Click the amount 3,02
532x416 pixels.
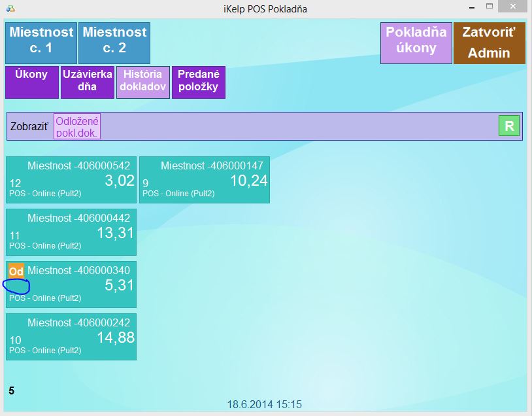click(x=120, y=181)
